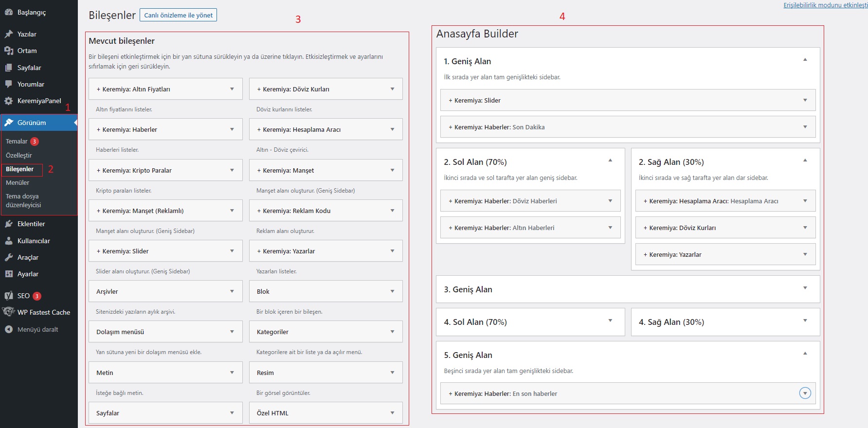Image resolution: width=868 pixels, height=428 pixels.
Task: Expand Keremiya: Döviz Kurları available widget arrow
Action: 393,89
